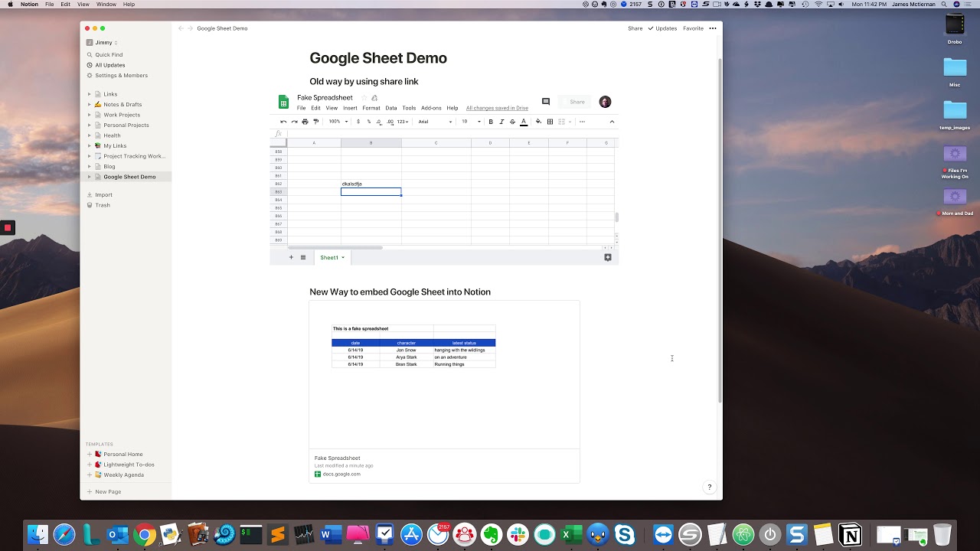Open the Health page in the sidebar
The image size is (980, 551).
pos(112,135)
